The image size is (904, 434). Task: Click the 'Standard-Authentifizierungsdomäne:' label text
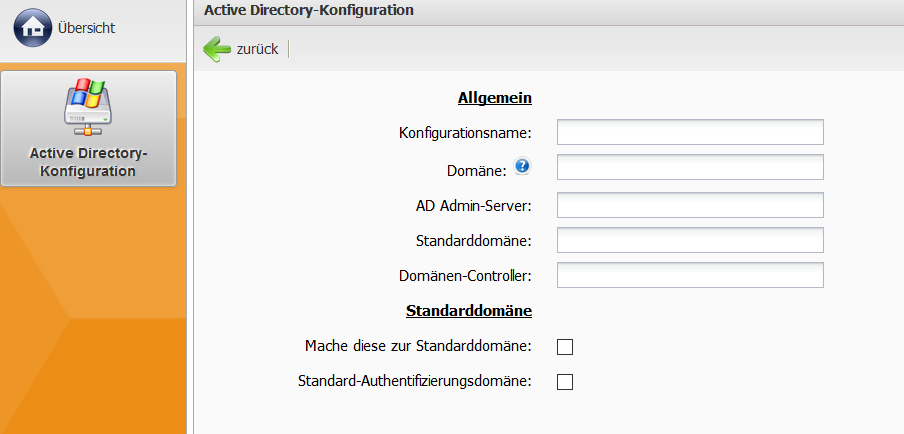point(415,381)
